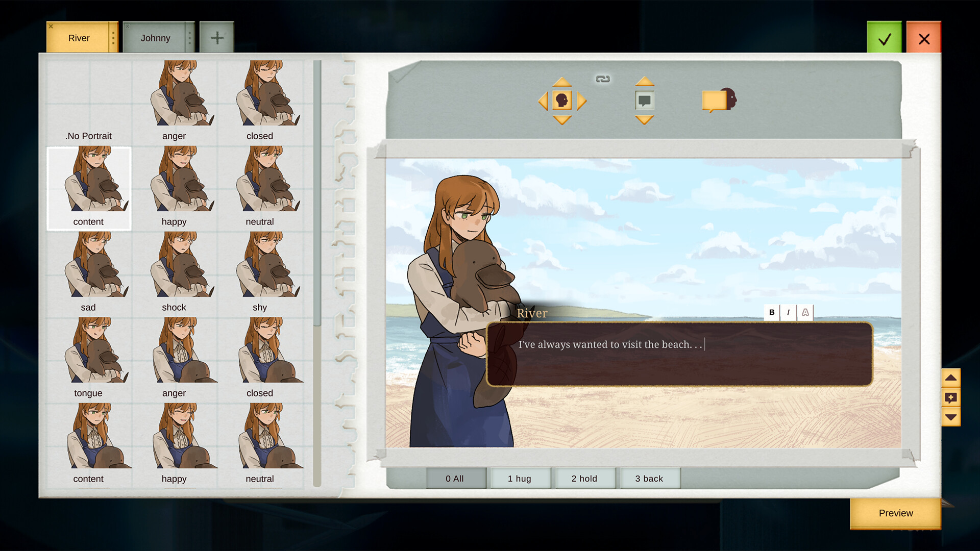Click the up arrow on the right side panel
Viewport: 980px width, 551px height.
pos(951,378)
